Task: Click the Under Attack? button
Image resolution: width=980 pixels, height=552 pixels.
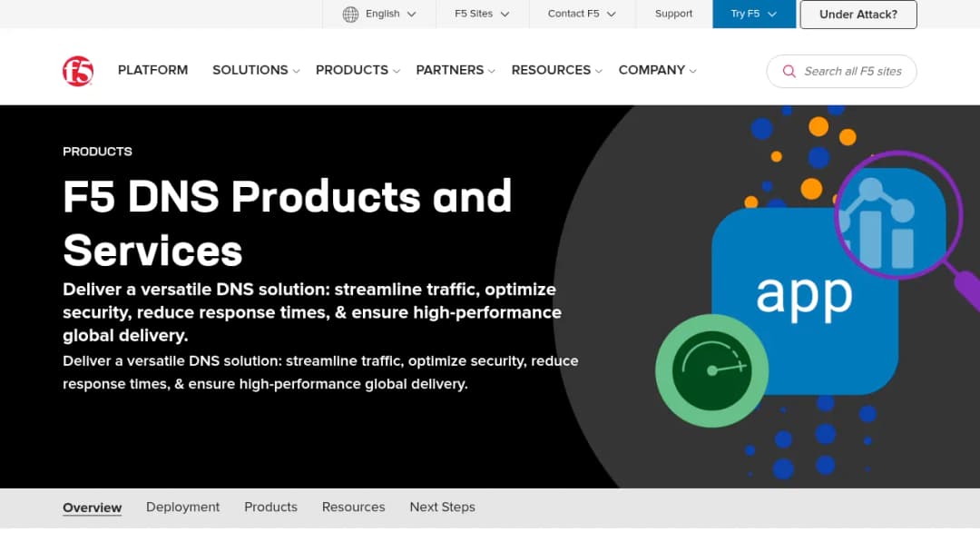Action: point(858,15)
